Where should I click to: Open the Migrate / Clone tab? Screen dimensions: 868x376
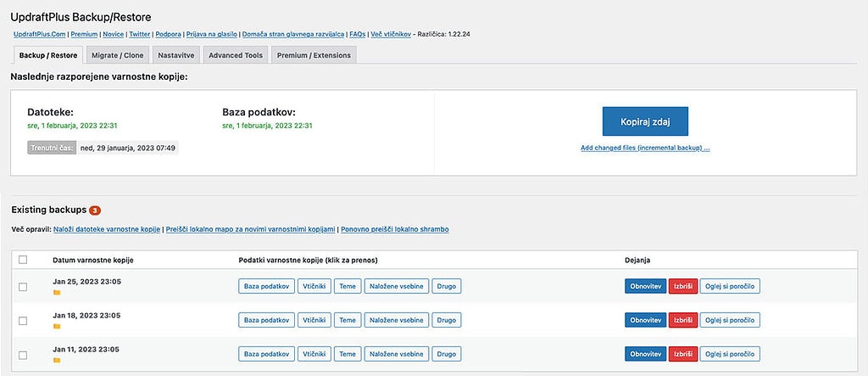pyautogui.click(x=117, y=55)
